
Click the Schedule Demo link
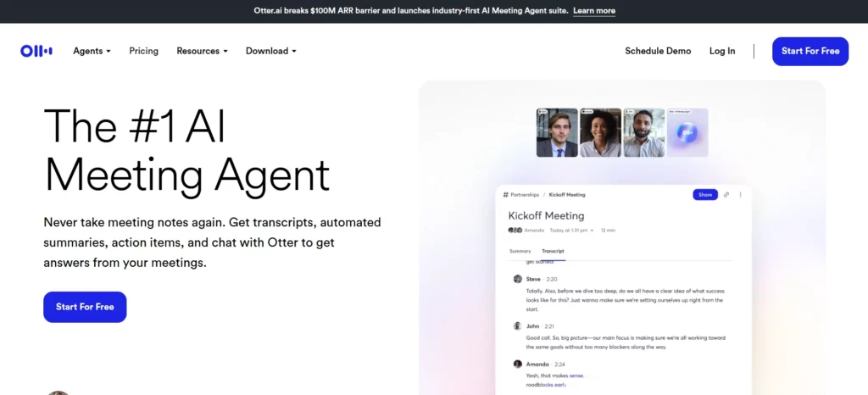[658, 51]
